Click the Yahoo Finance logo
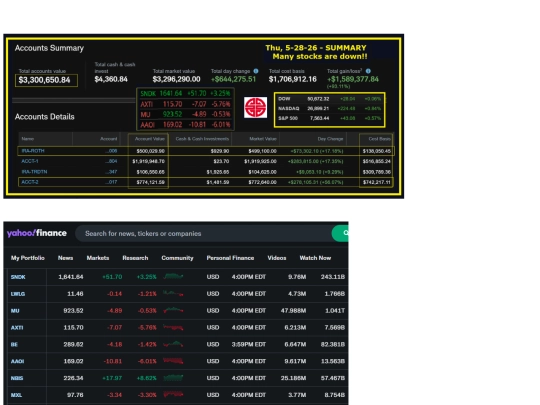 (37, 233)
